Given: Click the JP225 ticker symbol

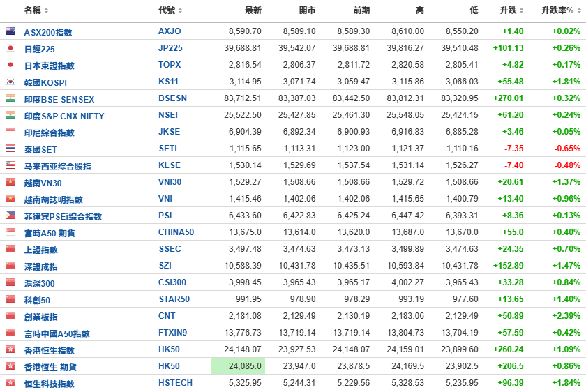Looking at the screenshot, I should 170,48.
